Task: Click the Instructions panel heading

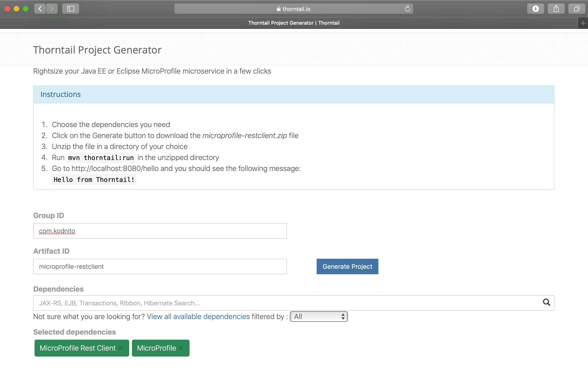Action: (61, 94)
